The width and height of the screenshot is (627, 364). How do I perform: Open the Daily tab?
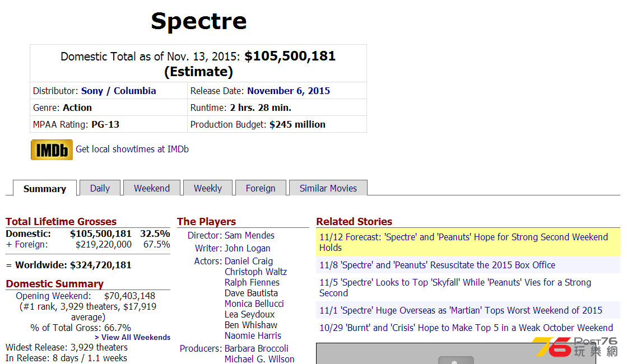100,188
